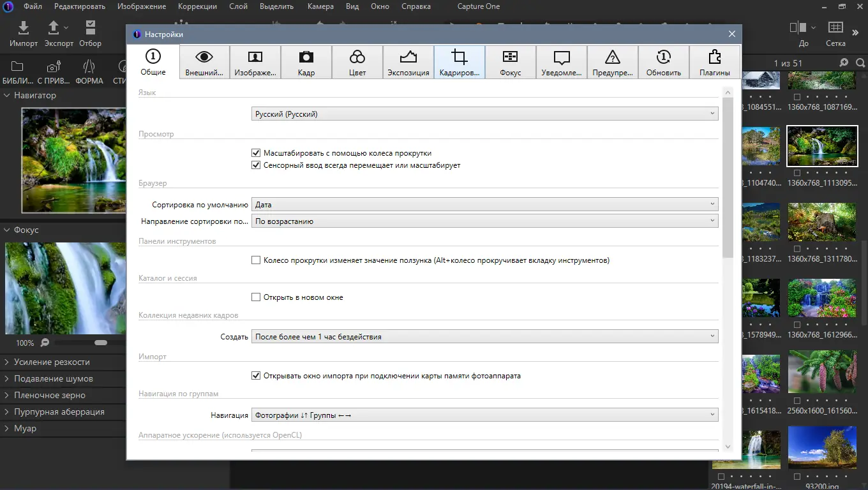Viewport: 868px width, 490px height.
Task: Select the 1360x768_1311780 forest stump thumbnail
Action: click(x=821, y=221)
